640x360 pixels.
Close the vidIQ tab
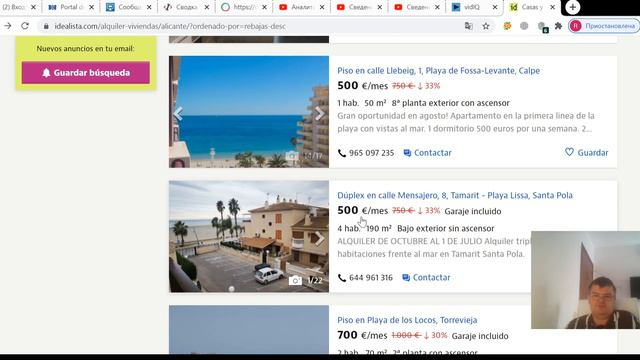click(x=495, y=7)
